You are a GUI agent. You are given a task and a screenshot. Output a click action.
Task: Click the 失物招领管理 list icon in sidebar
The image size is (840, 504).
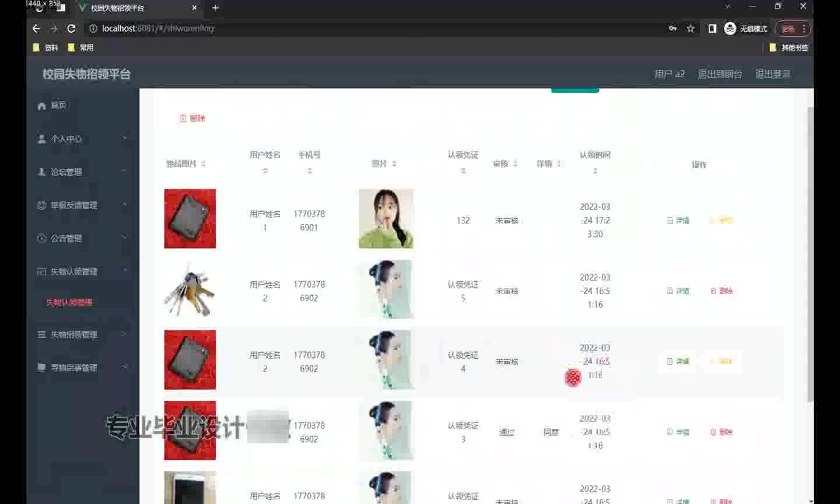(x=41, y=335)
